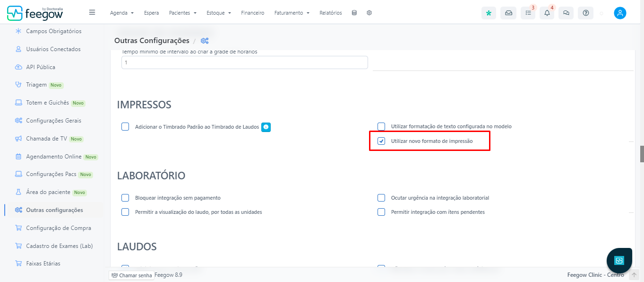Click the green asterisk icon button

489,13
